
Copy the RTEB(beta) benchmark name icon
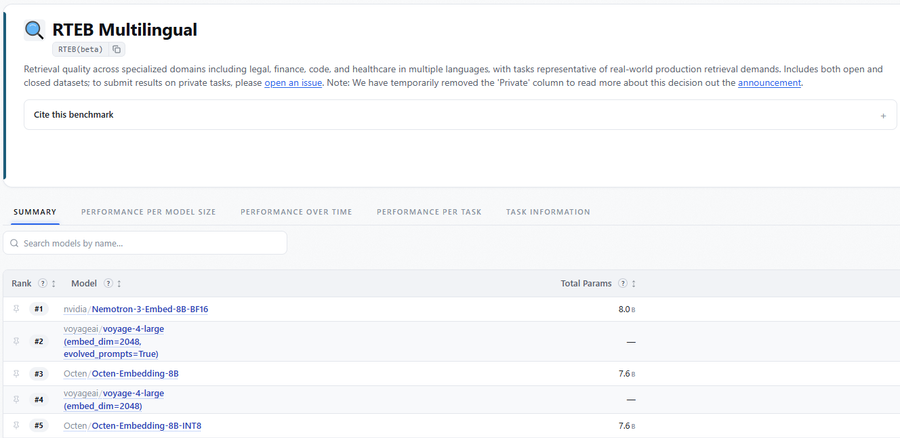pos(117,49)
